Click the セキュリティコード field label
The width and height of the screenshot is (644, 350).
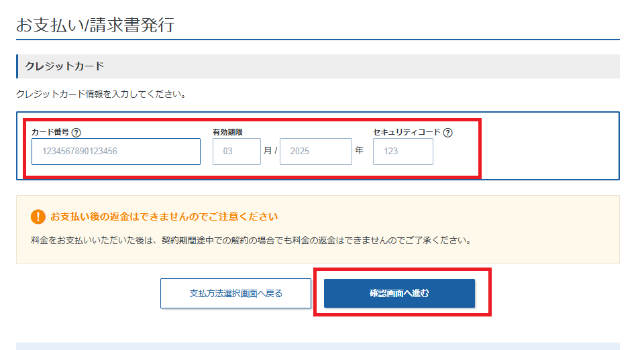407,133
